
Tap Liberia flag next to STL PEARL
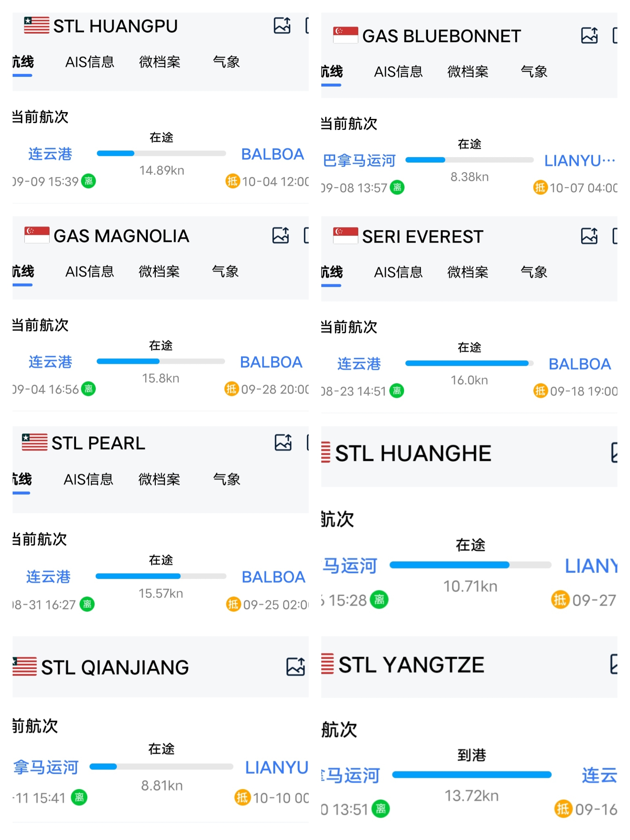pyautogui.click(x=35, y=442)
